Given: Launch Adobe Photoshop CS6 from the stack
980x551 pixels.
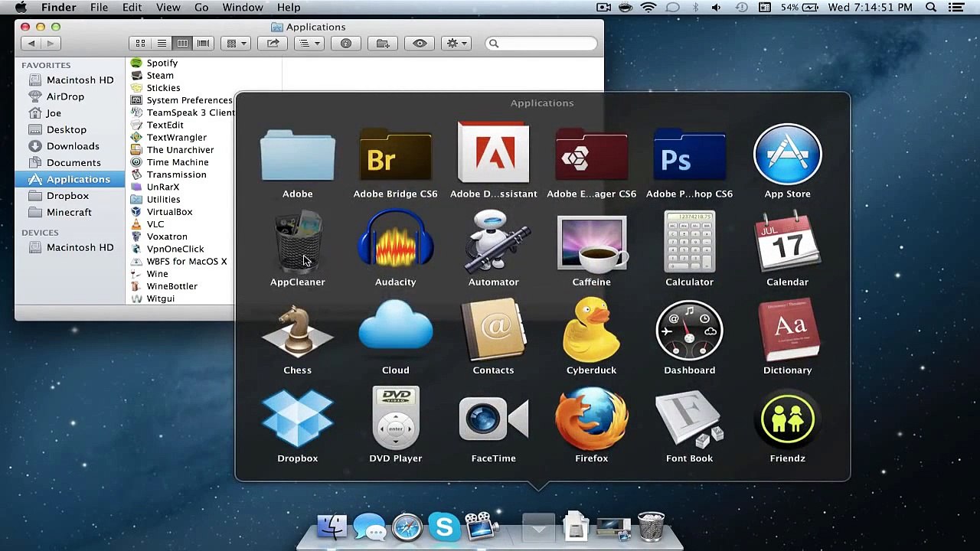Looking at the screenshot, I should tap(689, 155).
